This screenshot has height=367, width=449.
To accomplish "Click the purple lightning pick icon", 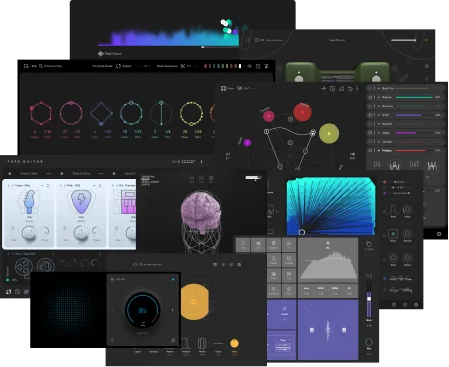I will coord(81,202).
